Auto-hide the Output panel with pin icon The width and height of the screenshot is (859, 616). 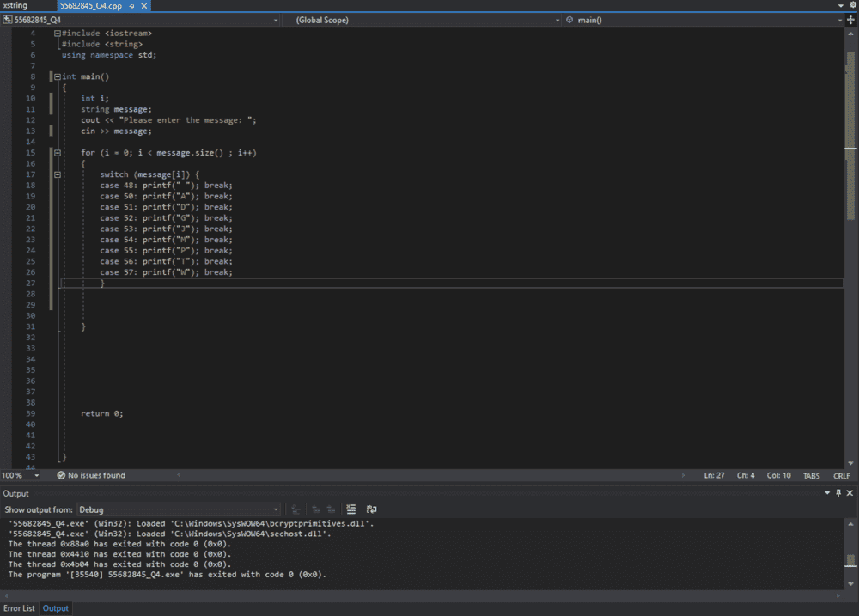tap(838, 493)
